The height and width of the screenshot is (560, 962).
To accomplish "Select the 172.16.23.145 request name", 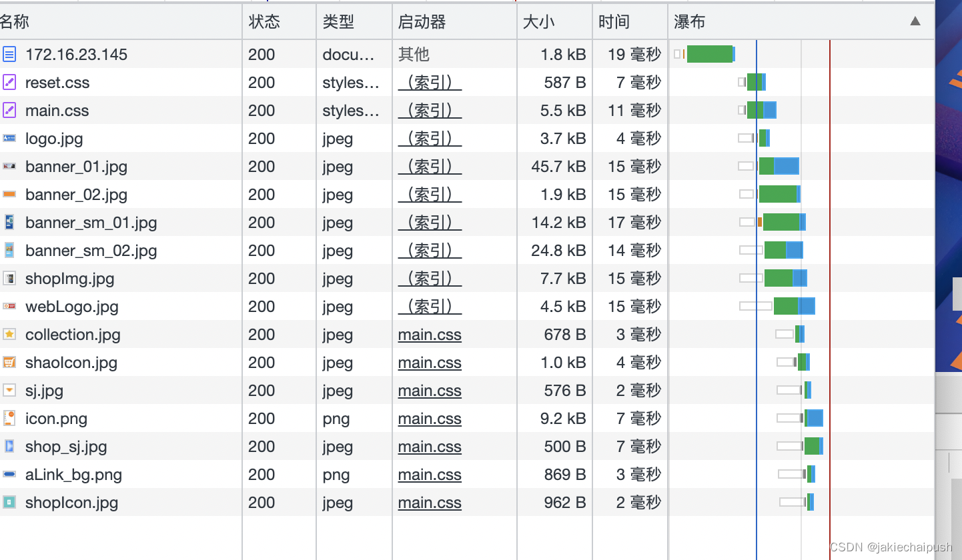I will (x=76, y=55).
